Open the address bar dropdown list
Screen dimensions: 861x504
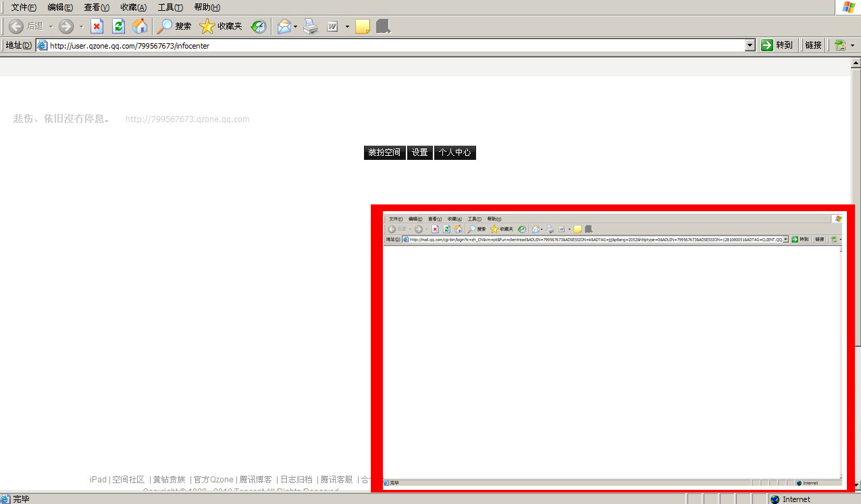tap(750, 45)
